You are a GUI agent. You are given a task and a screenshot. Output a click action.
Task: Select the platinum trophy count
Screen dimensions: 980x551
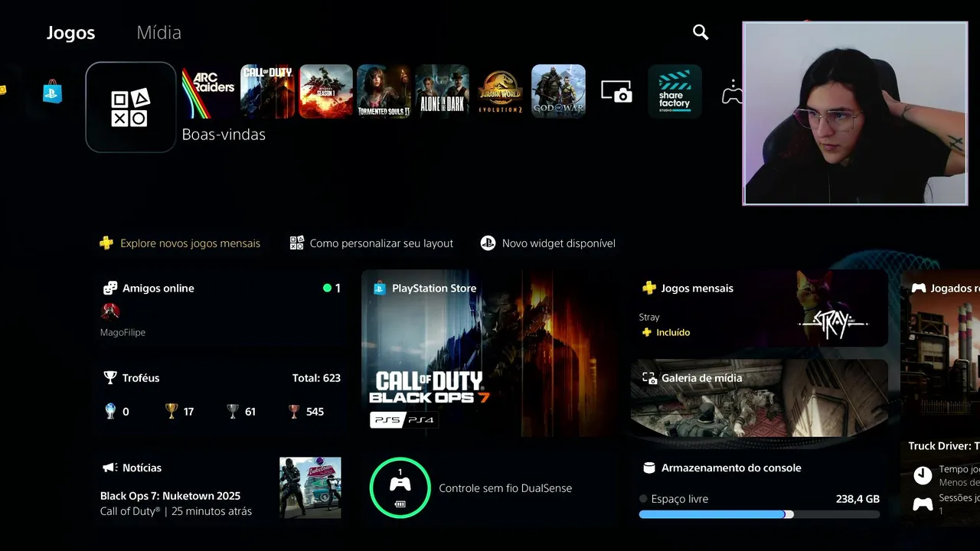[x=116, y=412]
